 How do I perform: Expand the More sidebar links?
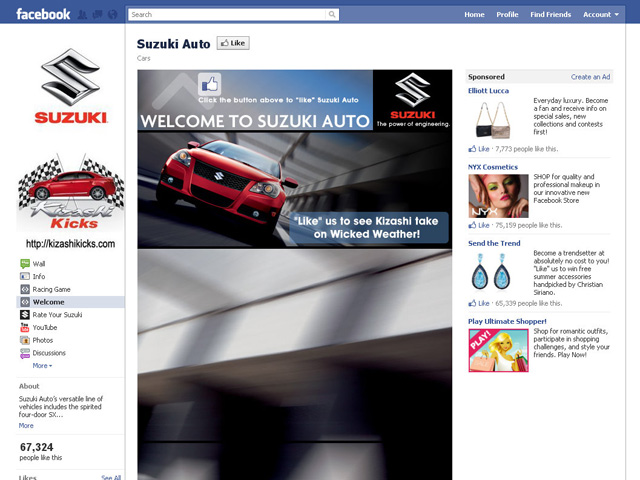click(x=42, y=366)
